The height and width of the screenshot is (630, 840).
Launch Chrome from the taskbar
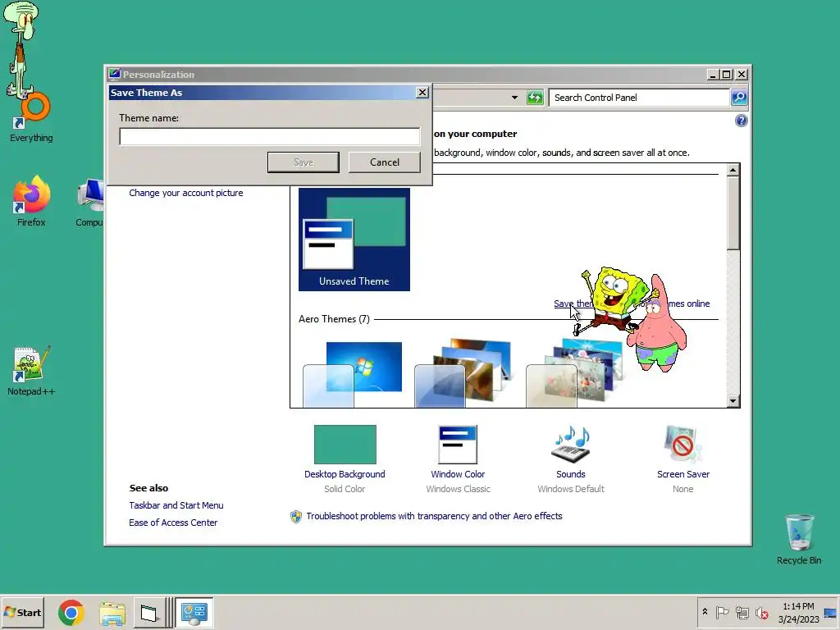click(x=71, y=612)
